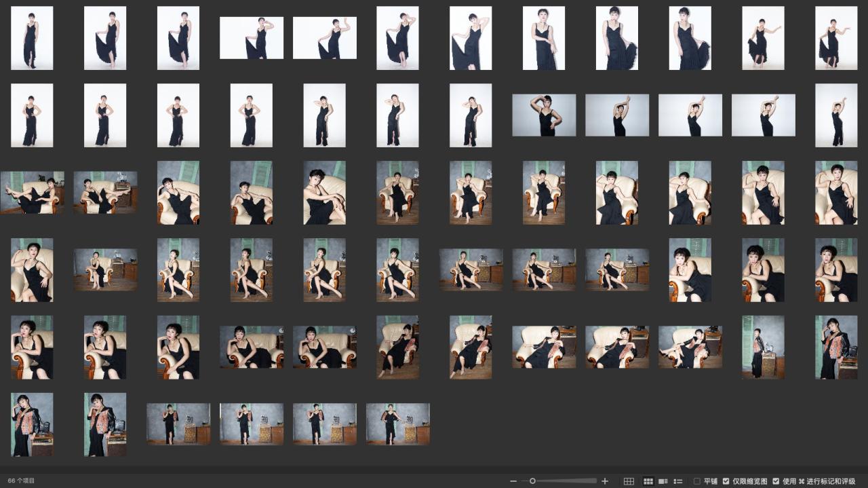Click the grid lock icon

coord(629,481)
